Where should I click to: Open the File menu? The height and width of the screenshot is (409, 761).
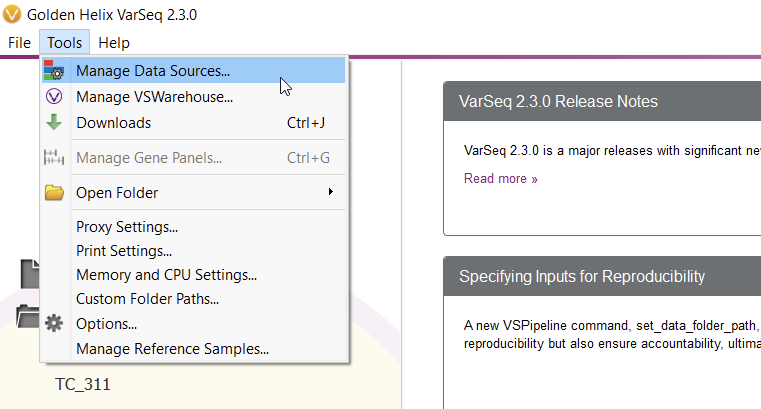point(19,43)
